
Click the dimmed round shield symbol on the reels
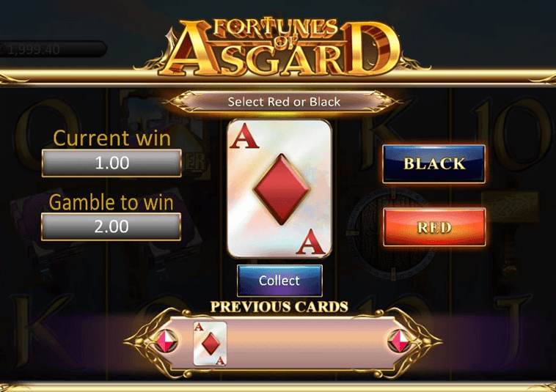point(392,234)
